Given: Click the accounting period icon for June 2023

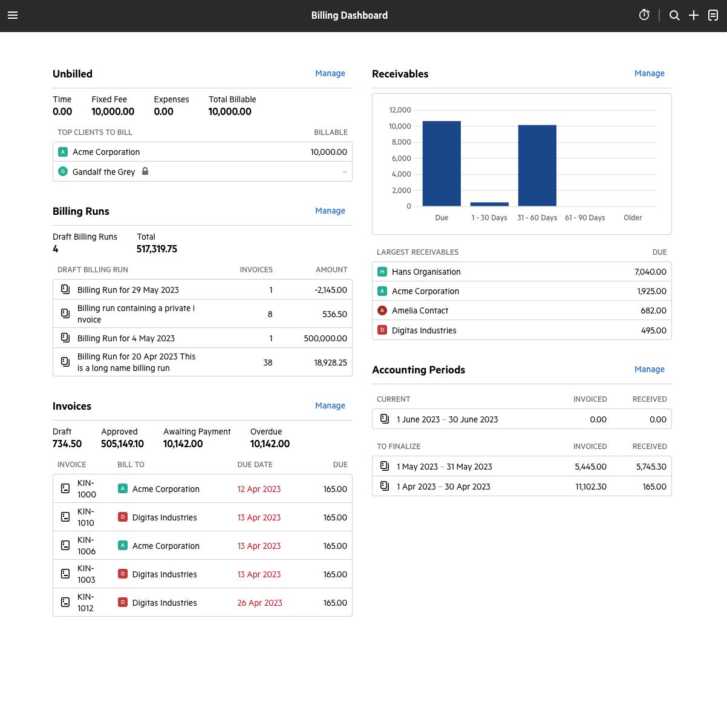Looking at the screenshot, I should pos(384,419).
